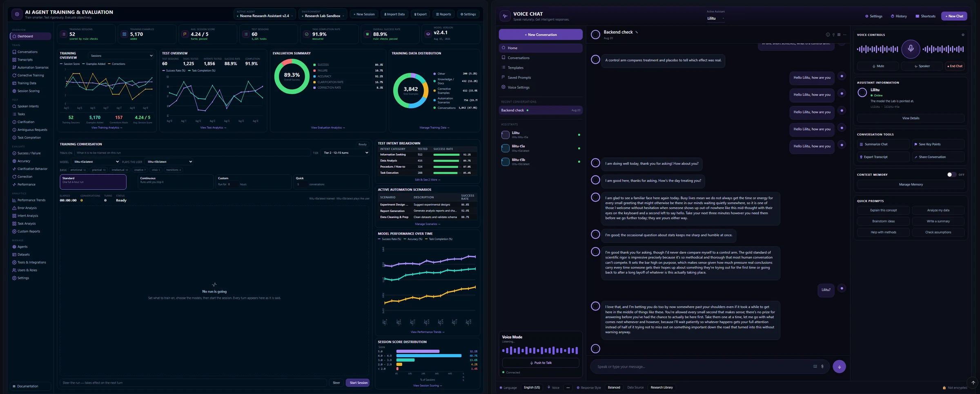This screenshot has height=394, width=980.
Task: Toggle the emotional bank chip
Action: click(78, 170)
